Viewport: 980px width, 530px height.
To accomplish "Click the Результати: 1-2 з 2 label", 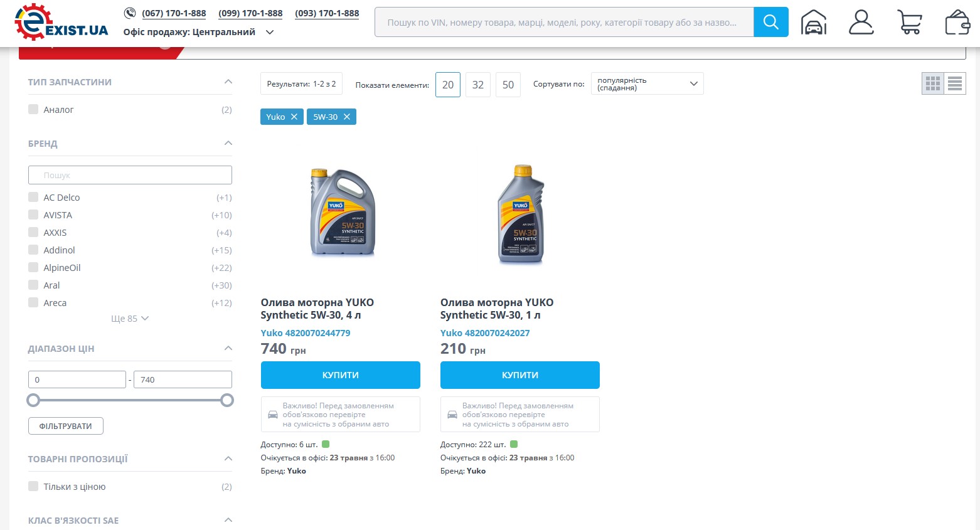I will (x=301, y=83).
